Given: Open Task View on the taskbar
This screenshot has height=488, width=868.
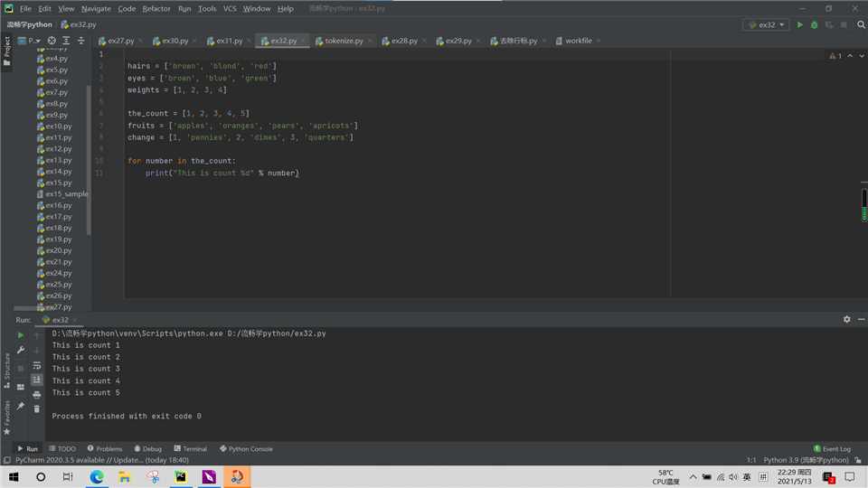Looking at the screenshot, I should pos(68,477).
